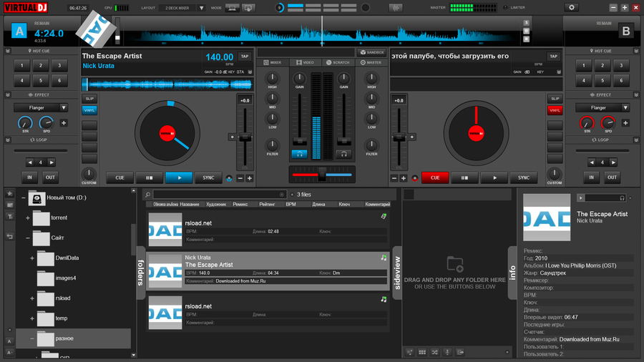
Task: Switch to the MIXER tab
Action: tap(273, 62)
